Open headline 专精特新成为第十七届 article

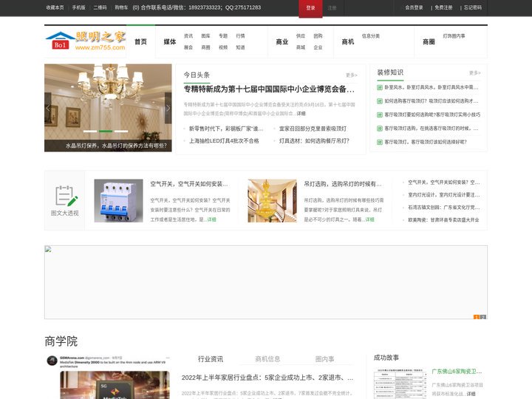pos(269,89)
